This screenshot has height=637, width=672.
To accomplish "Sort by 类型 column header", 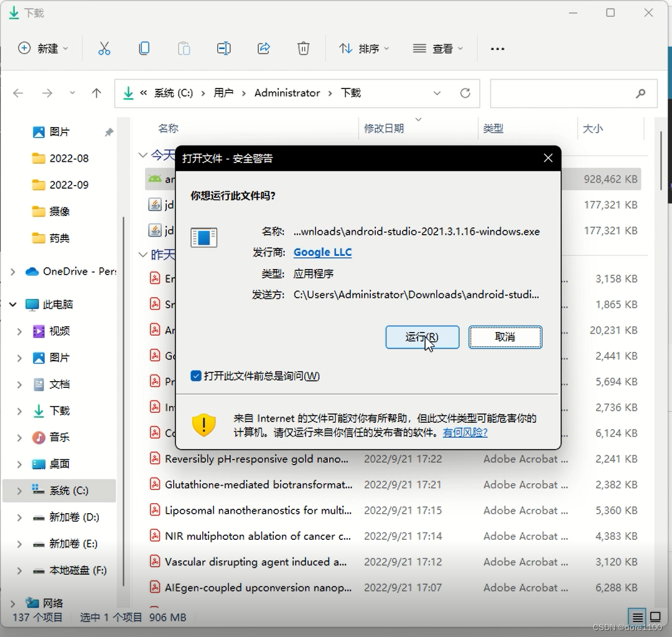I will coord(493,128).
